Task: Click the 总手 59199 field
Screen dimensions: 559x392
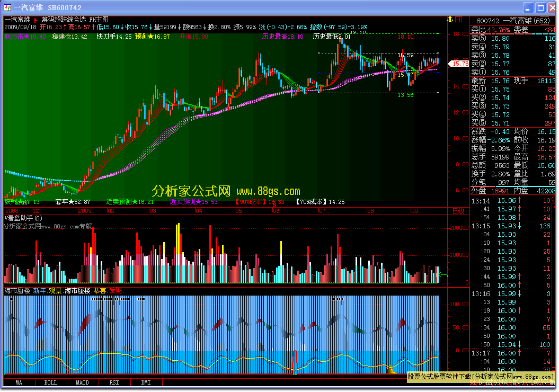Action: 491,157
